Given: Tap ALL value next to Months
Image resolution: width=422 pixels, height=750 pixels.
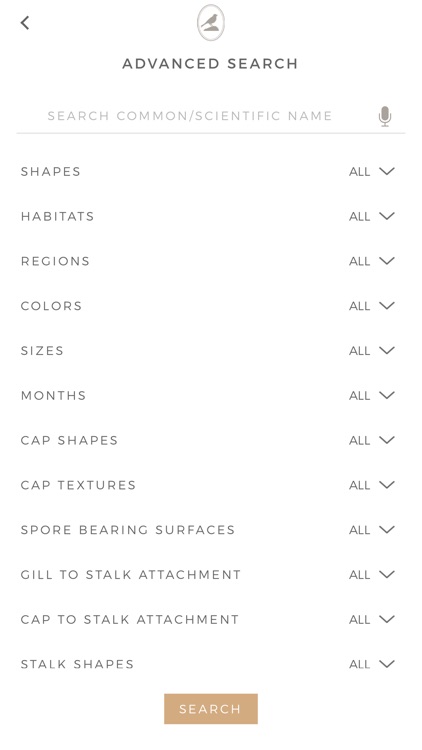Looking at the screenshot, I should [359, 396].
